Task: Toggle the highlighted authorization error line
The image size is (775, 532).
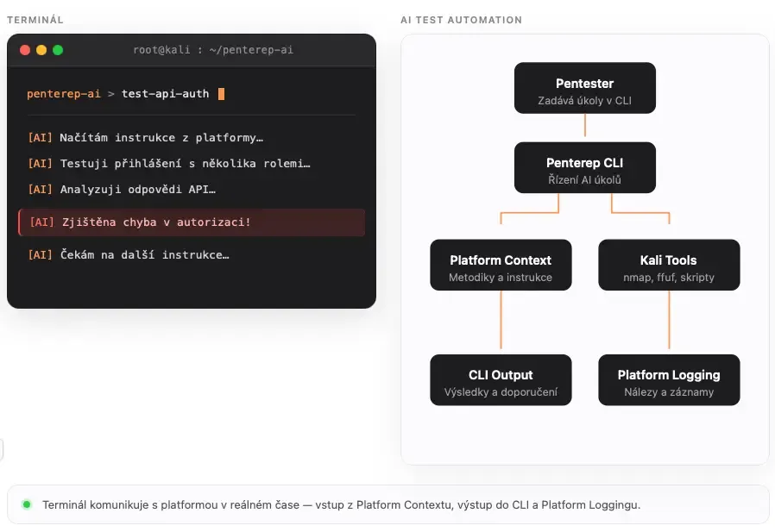Action: pyautogui.click(x=191, y=222)
